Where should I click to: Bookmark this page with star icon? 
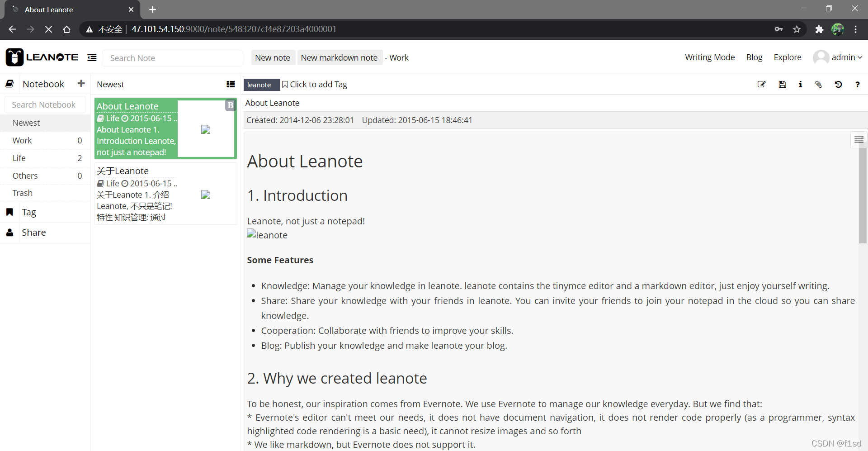coord(797,29)
